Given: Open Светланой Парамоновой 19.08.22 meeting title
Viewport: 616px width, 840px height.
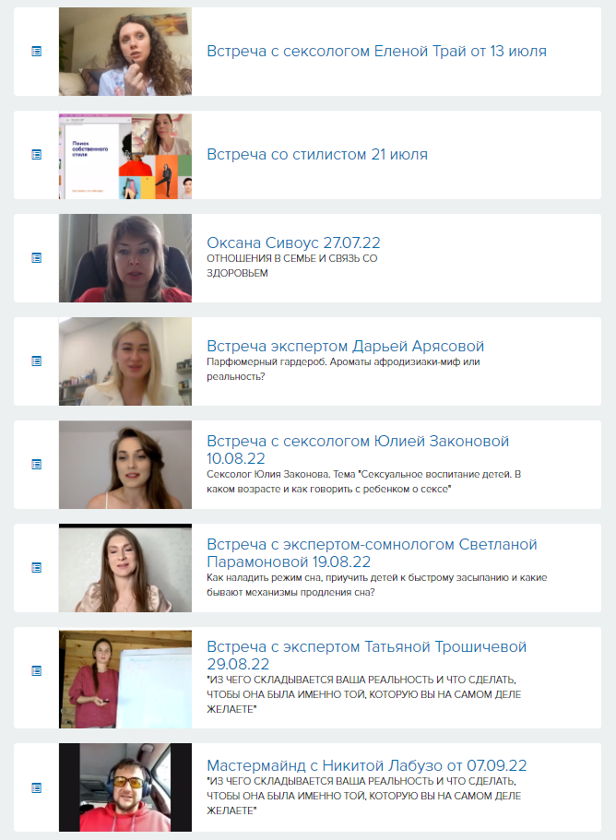Looking at the screenshot, I should 372,553.
